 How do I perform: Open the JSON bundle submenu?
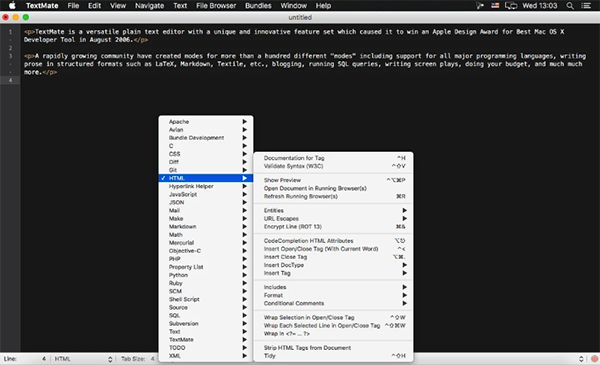(x=206, y=202)
